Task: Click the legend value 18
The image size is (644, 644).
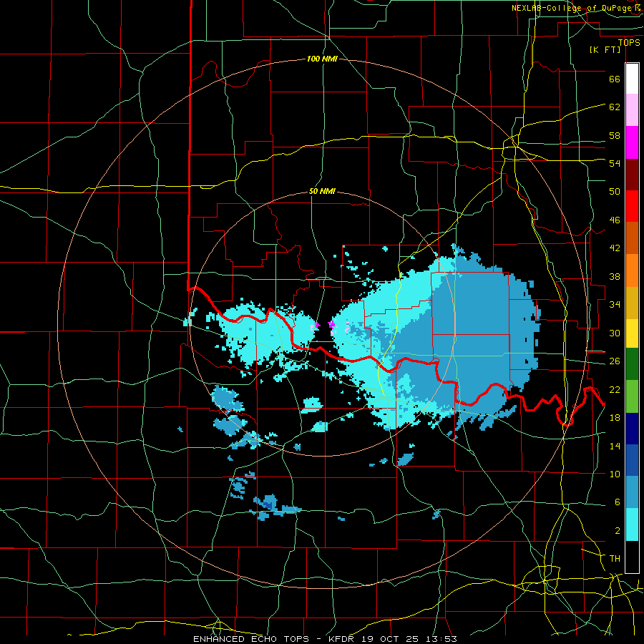Action: click(615, 417)
